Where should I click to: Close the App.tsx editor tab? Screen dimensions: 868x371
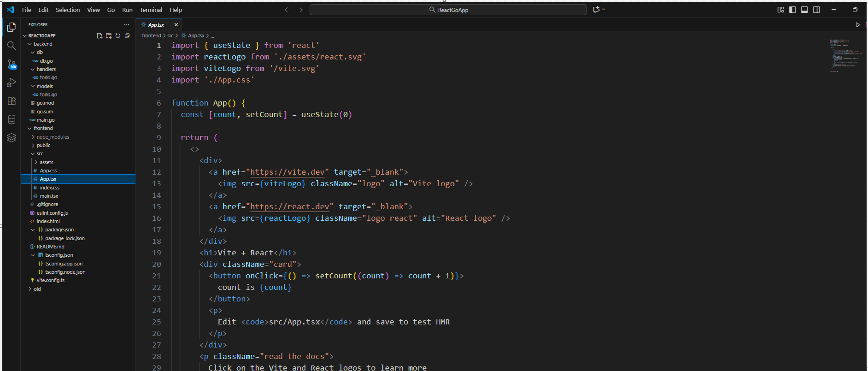176,25
